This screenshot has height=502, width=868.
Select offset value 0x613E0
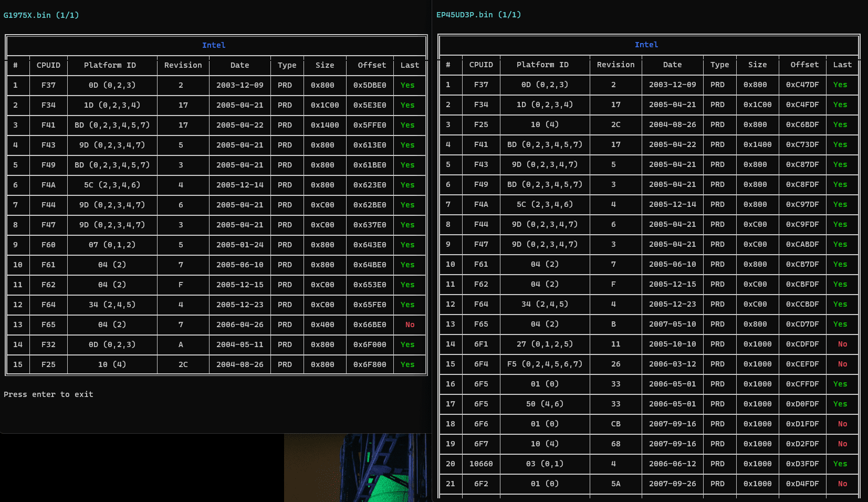(370, 145)
